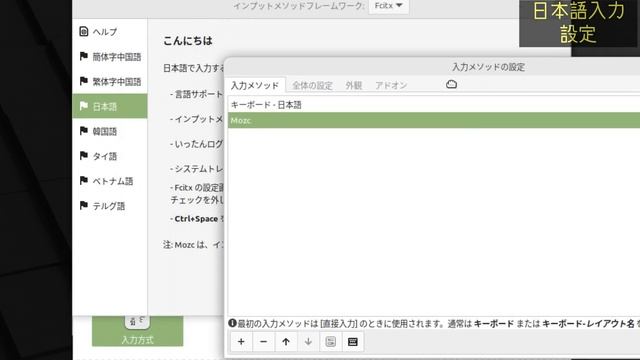Click flag icon next to ベトナム語

pos(84,180)
